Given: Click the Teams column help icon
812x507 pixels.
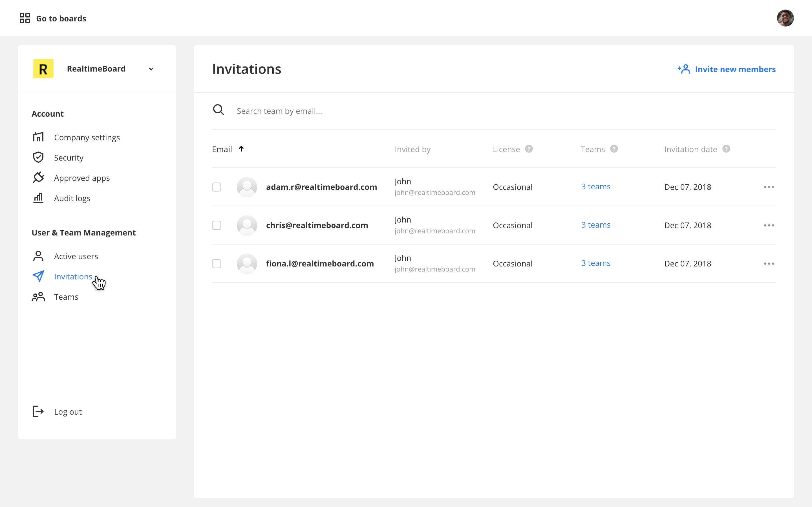Looking at the screenshot, I should coord(614,149).
